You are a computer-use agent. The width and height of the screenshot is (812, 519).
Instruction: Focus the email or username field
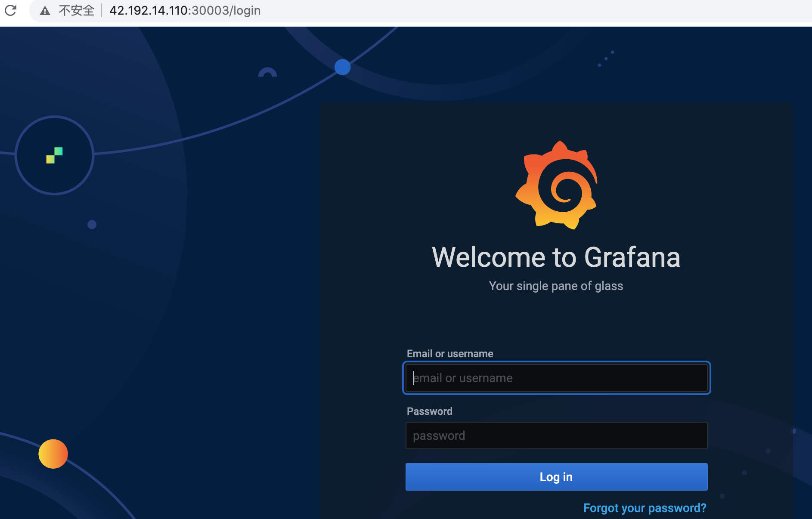556,378
